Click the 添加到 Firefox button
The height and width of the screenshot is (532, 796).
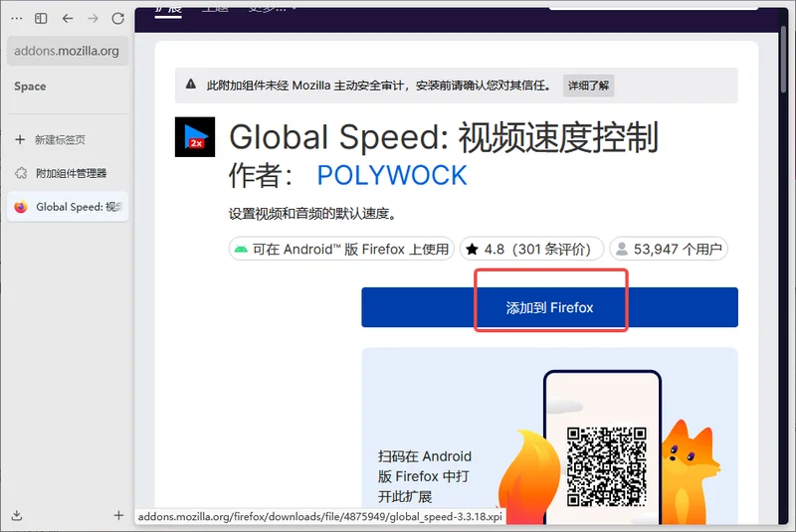click(x=550, y=307)
